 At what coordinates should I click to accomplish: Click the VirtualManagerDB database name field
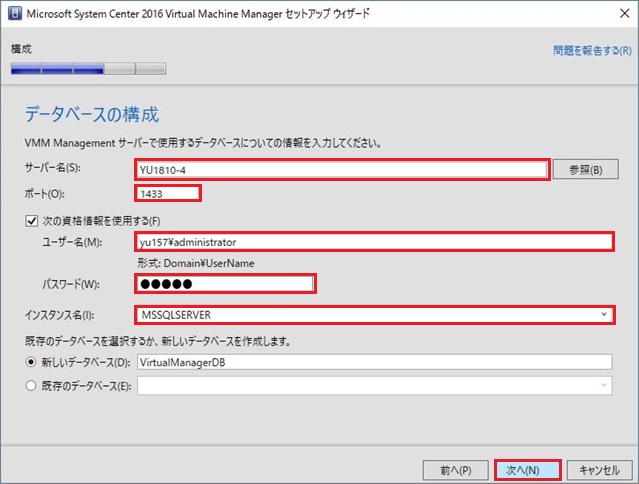coord(374,362)
